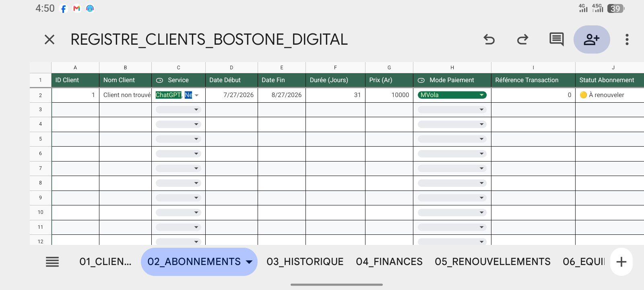This screenshot has height=290, width=644.
Task: Open the Service dropdown arrow in row 2
Action: coord(196,95)
